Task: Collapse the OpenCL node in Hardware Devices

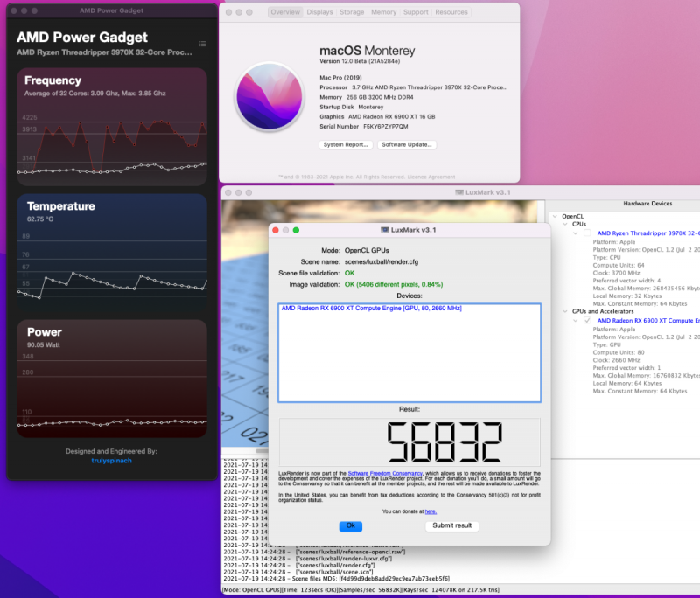Action: [x=554, y=215]
